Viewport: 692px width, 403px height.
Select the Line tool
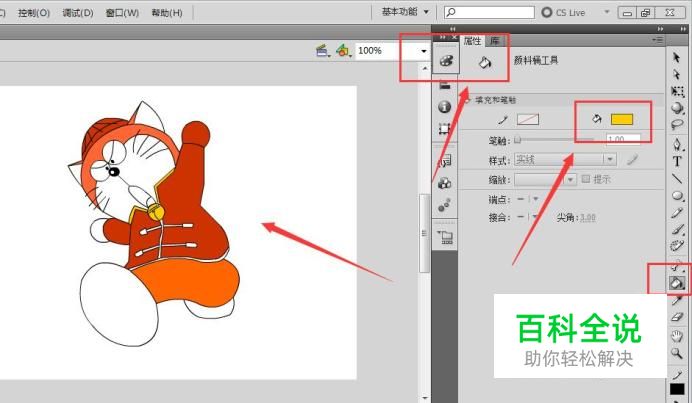pos(677,178)
